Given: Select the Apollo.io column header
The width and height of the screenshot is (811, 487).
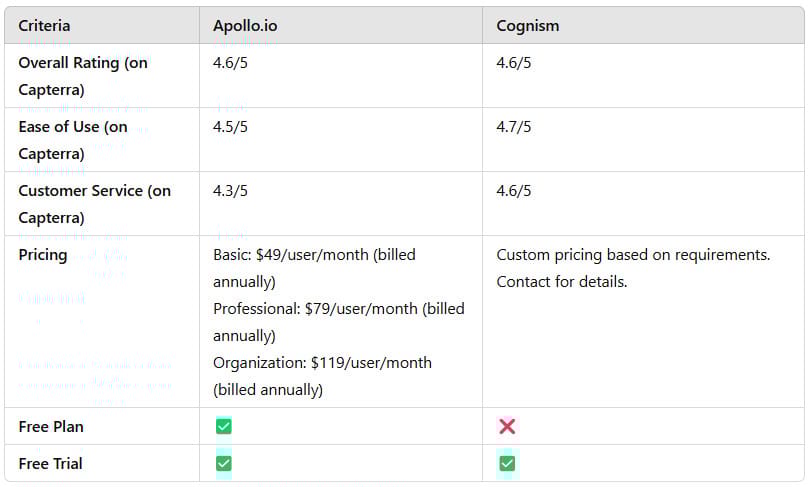Looking at the screenshot, I should tap(245, 25).
